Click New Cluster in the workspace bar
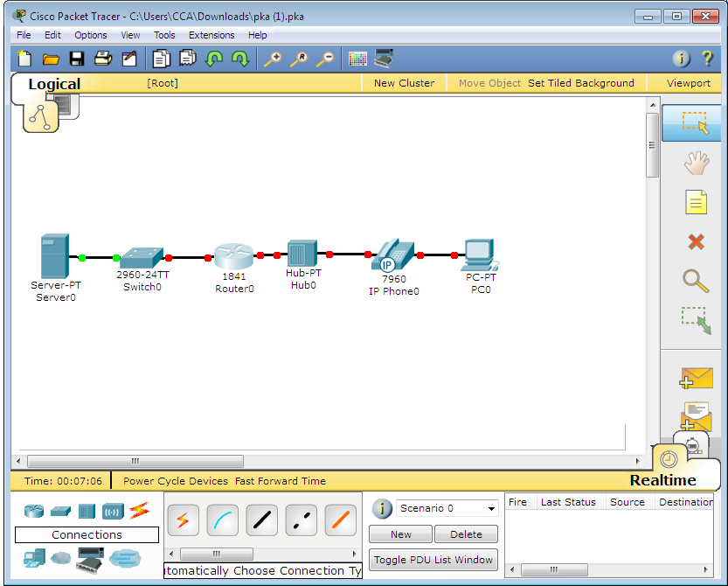728x586 pixels. click(x=404, y=83)
